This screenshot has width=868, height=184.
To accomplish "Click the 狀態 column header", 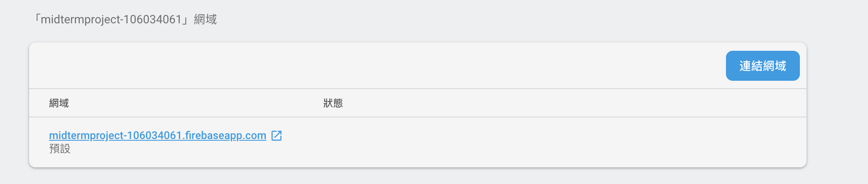I will click(x=333, y=103).
